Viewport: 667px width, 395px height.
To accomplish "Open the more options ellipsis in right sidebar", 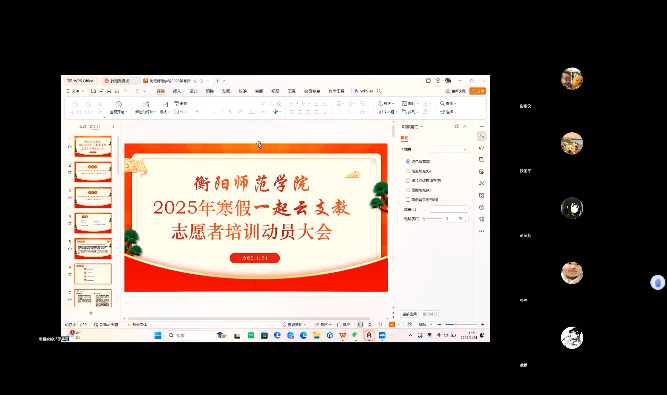I will [x=482, y=231].
